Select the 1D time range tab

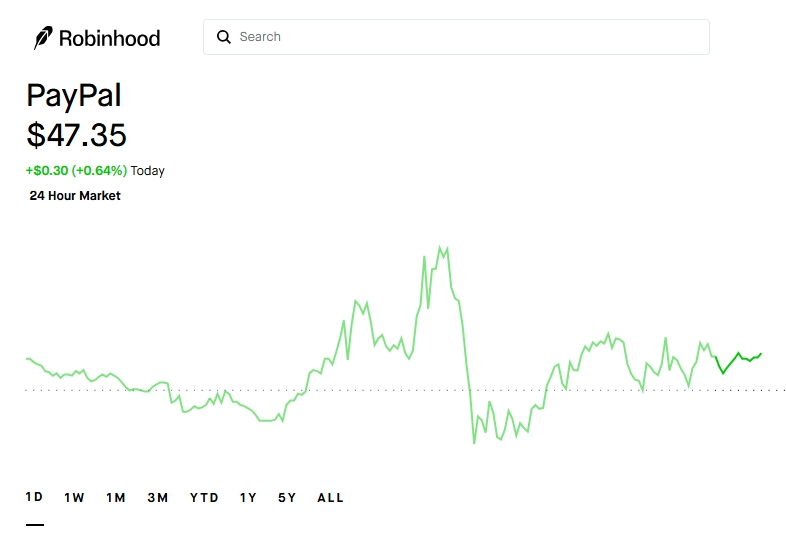pos(34,497)
